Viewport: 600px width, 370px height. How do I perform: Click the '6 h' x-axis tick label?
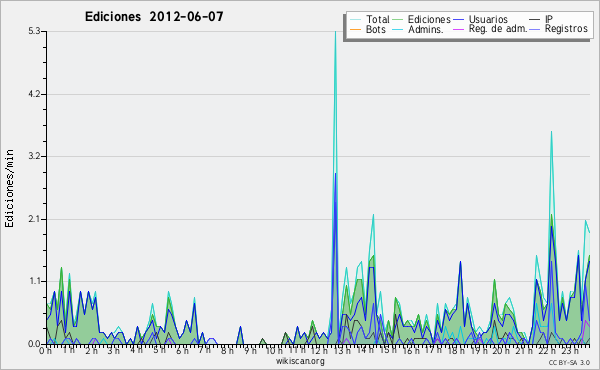[x=182, y=350]
